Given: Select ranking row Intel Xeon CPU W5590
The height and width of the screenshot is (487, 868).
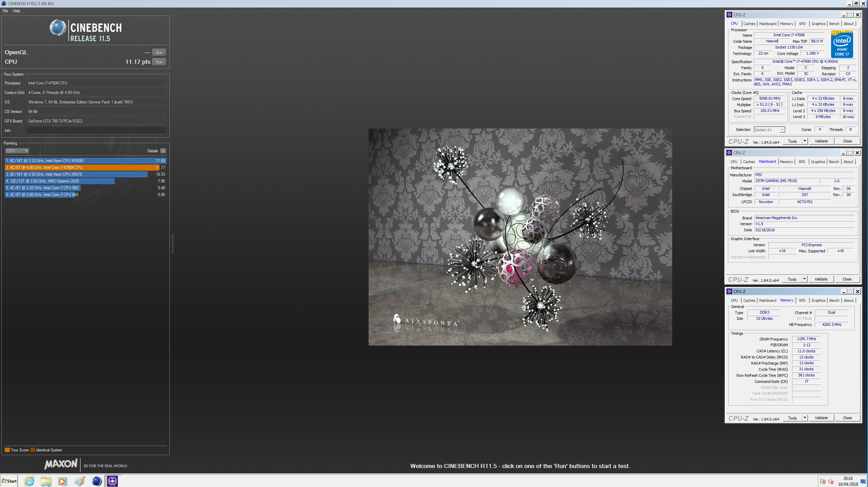Looking at the screenshot, I should [x=85, y=161].
